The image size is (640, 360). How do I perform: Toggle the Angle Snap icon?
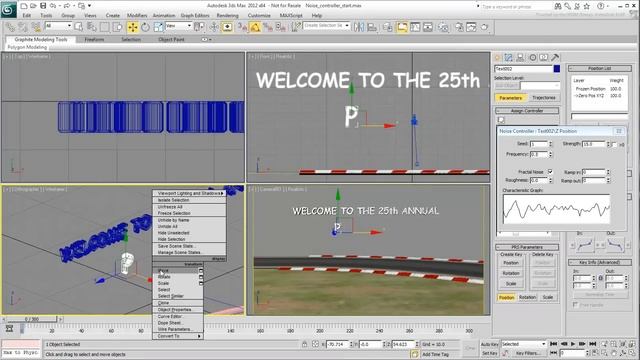click(x=255, y=27)
